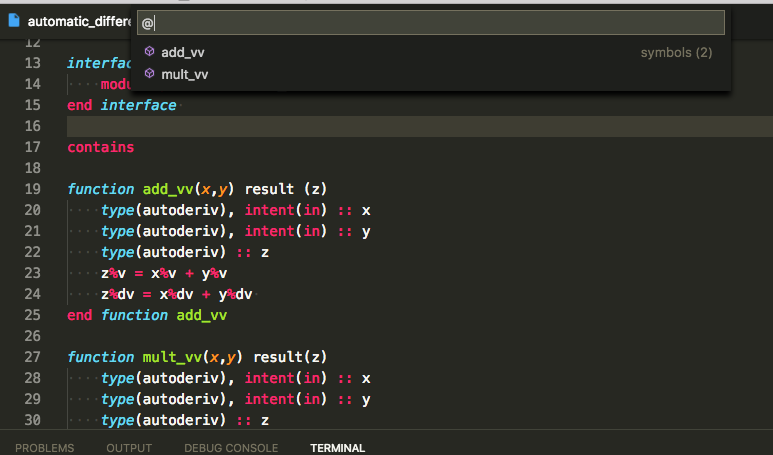Select mult_vv in the symbol list

pos(430,74)
